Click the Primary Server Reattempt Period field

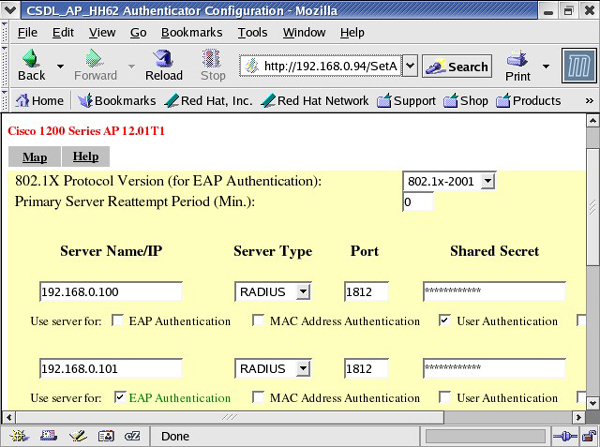[418, 202]
